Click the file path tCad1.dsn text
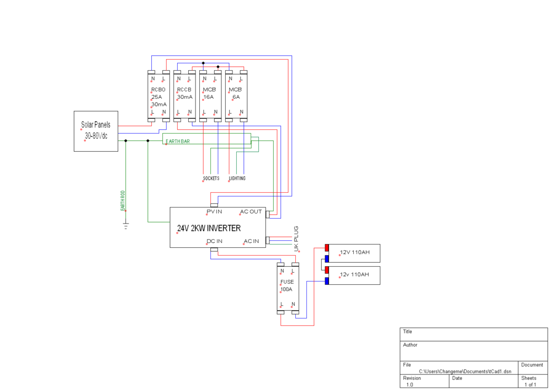552x392 pixels. (x=465, y=372)
